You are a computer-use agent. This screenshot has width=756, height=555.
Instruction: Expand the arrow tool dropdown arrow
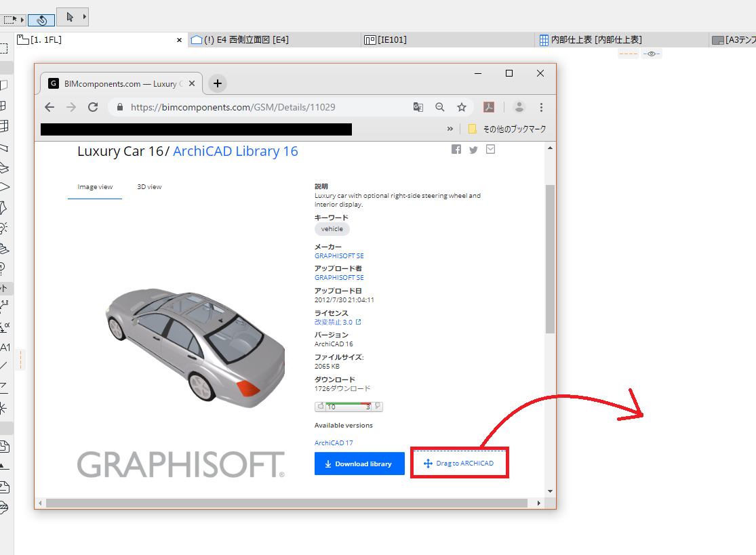tap(84, 17)
